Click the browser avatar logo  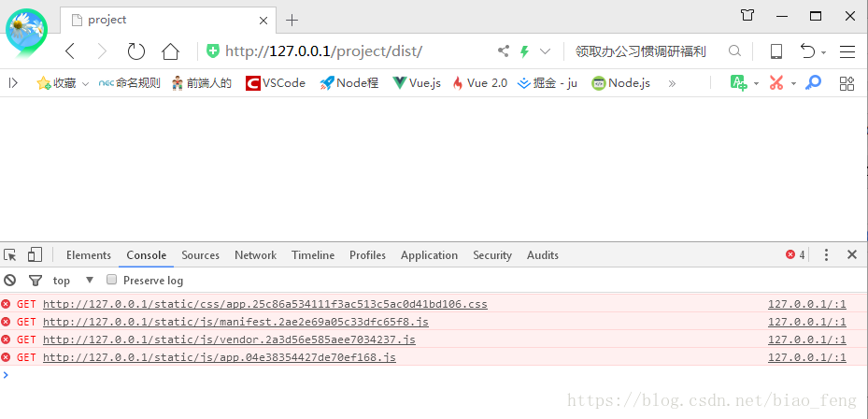pos(26,32)
